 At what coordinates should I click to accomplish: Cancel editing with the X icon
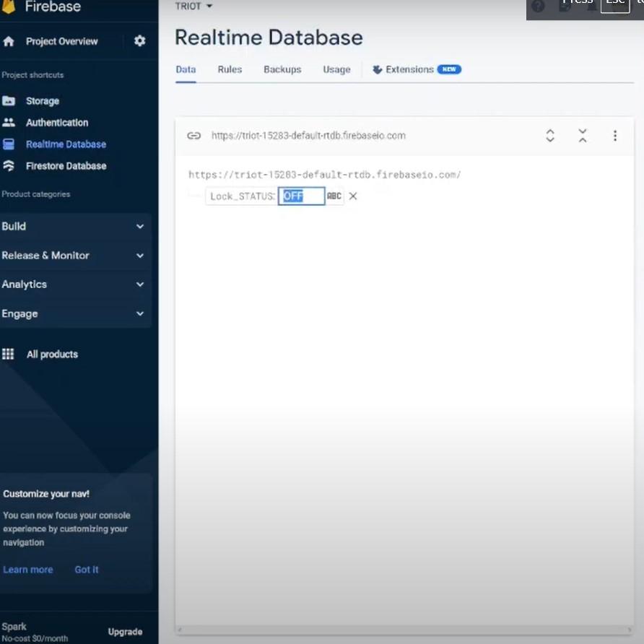[353, 196]
